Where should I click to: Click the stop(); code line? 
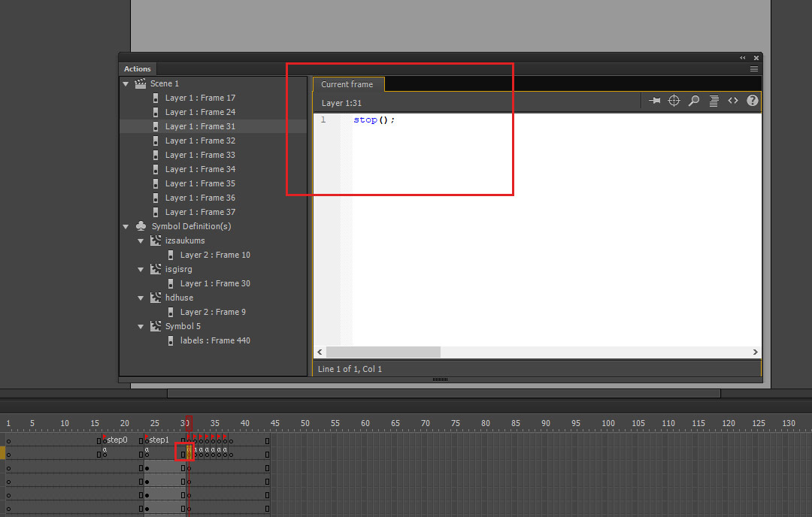pyautogui.click(x=374, y=120)
